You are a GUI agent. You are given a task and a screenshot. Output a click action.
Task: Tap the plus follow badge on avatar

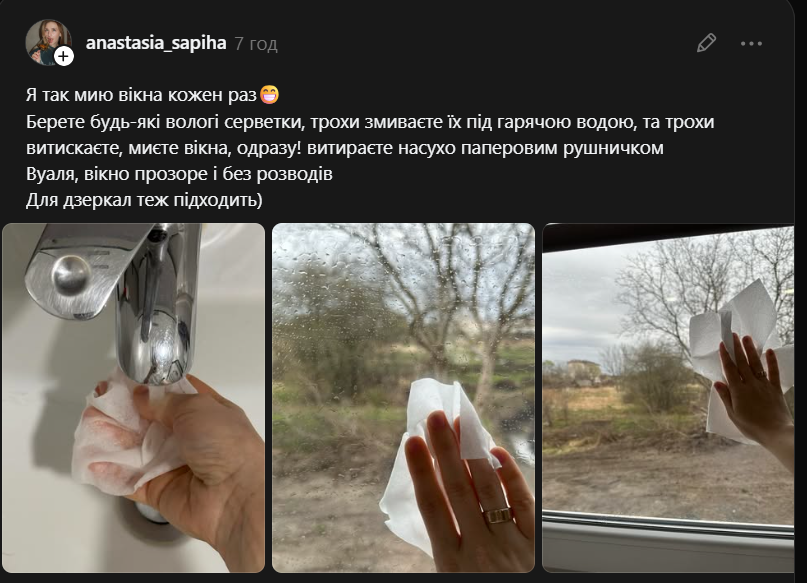64,56
